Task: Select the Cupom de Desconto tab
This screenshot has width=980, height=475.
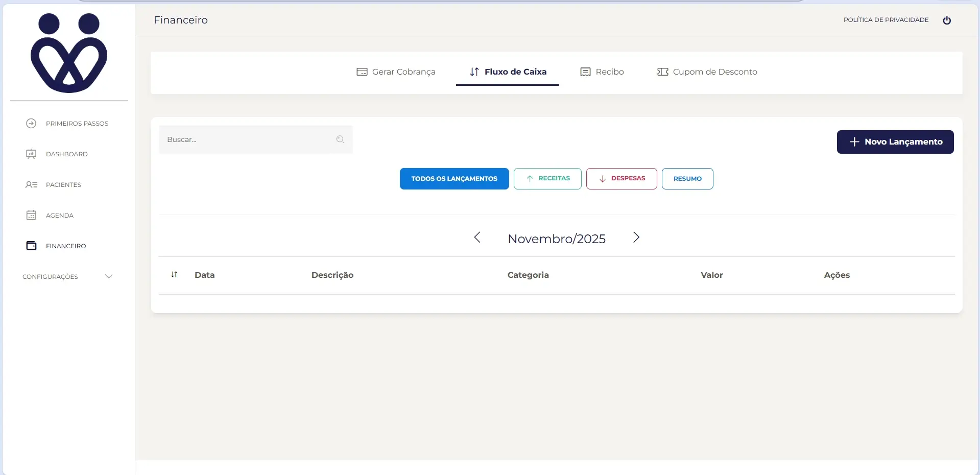Action: click(707, 72)
